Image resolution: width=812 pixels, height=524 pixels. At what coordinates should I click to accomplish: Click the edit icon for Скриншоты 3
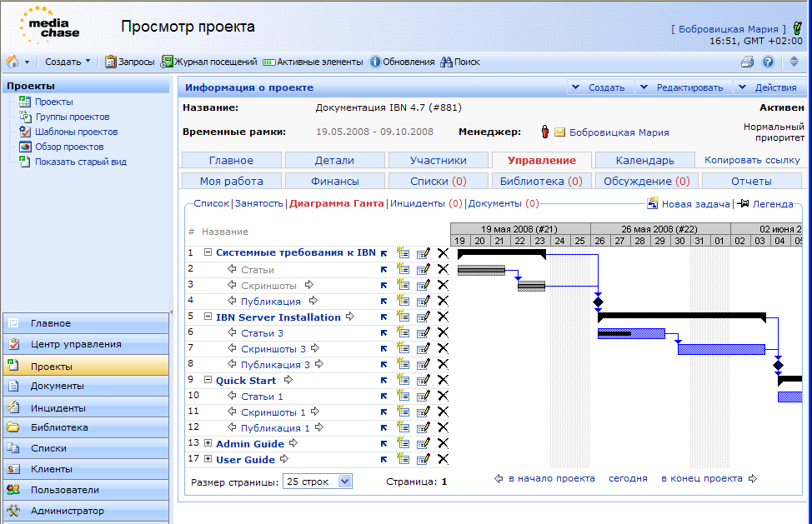click(423, 348)
